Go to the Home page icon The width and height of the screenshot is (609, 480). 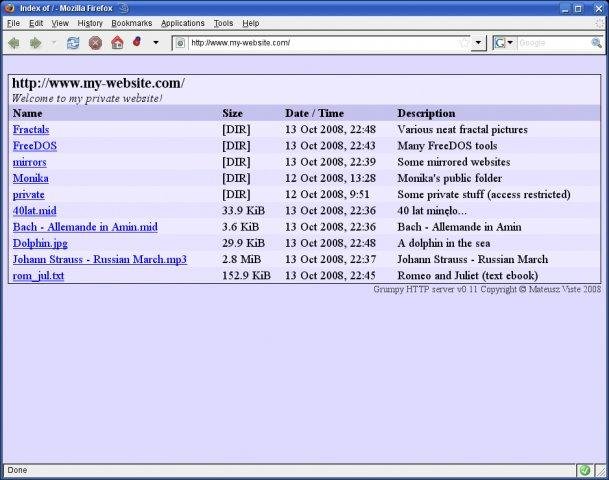point(117,43)
